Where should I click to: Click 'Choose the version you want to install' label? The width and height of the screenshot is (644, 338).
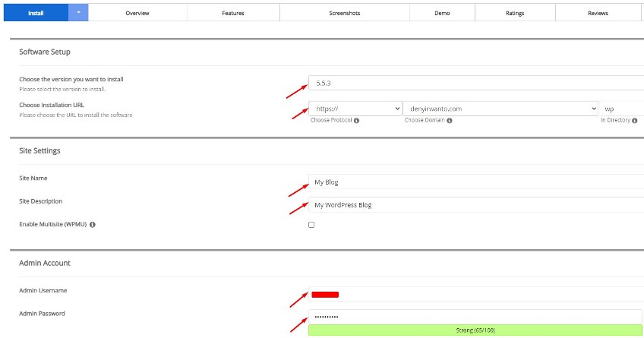pyautogui.click(x=71, y=79)
